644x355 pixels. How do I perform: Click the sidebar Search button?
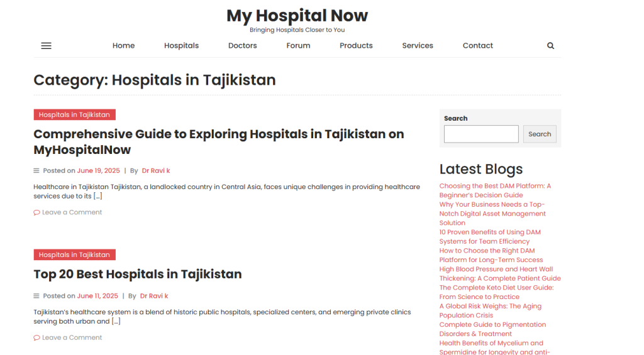(540, 134)
